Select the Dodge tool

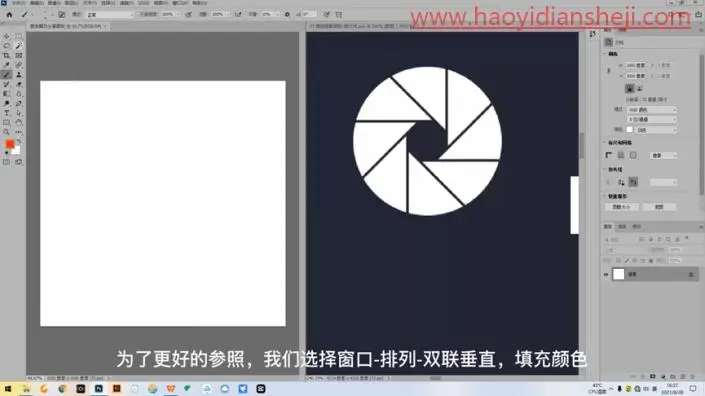pyautogui.click(x=6, y=103)
